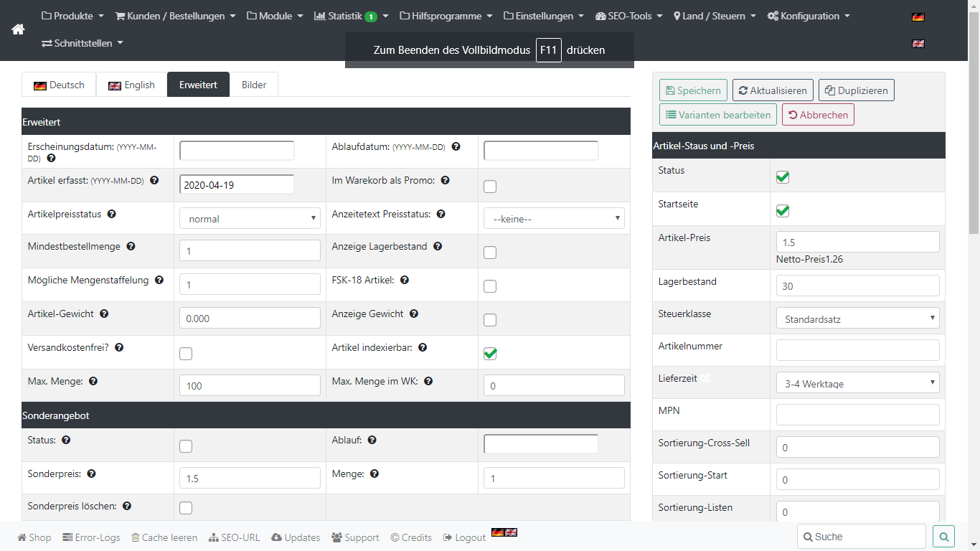The image size is (980, 551).
Task: Open Anzeitetext Preisstatus dropdown
Action: coord(554,218)
